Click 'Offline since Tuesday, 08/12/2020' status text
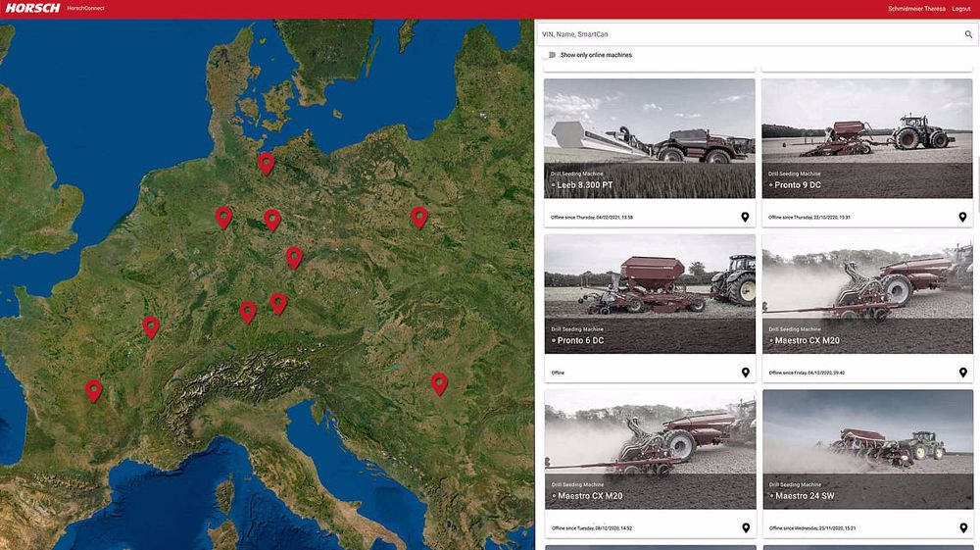 pyautogui.click(x=591, y=528)
